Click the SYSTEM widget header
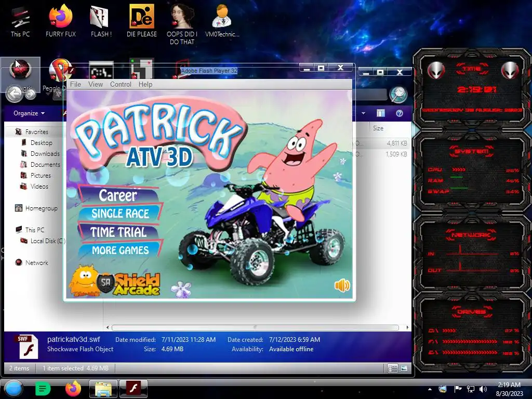Screen dimensions: 532x399 pos(472,151)
